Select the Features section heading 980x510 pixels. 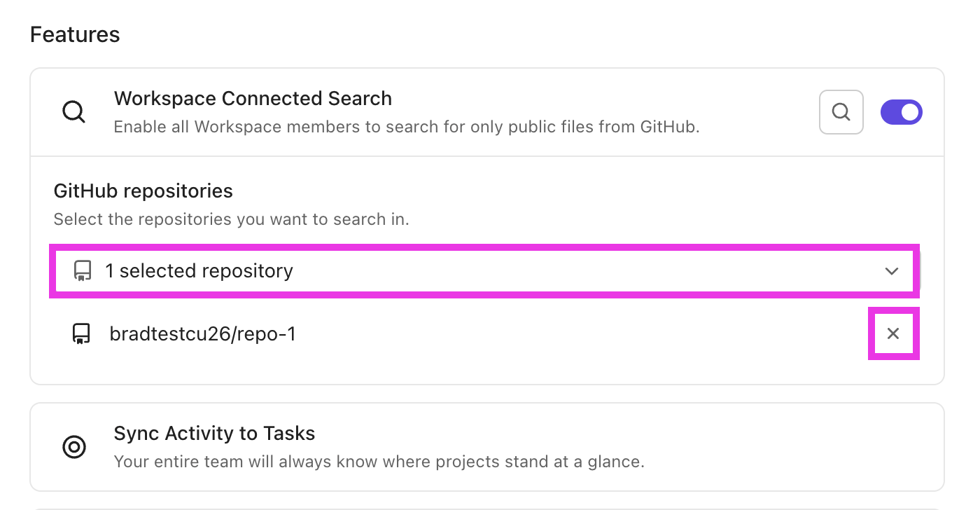pos(74,34)
